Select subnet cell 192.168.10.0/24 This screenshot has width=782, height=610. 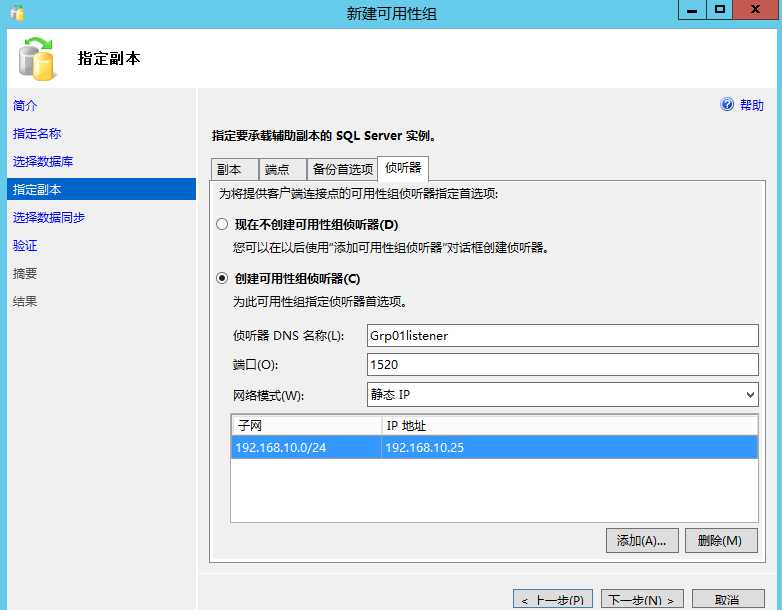[x=306, y=447]
